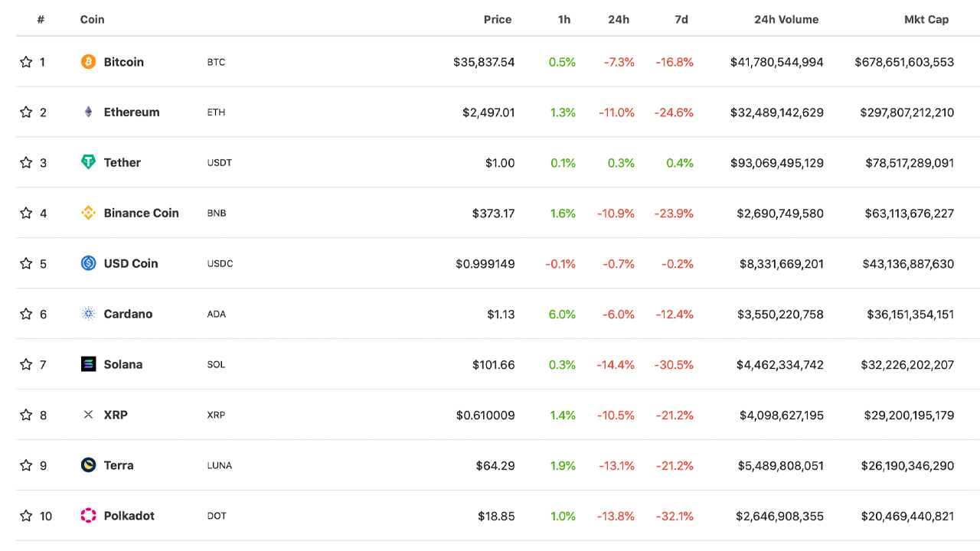The height and width of the screenshot is (551, 980).
Task: Star Bitcoin as a favorite
Action: tap(26, 62)
